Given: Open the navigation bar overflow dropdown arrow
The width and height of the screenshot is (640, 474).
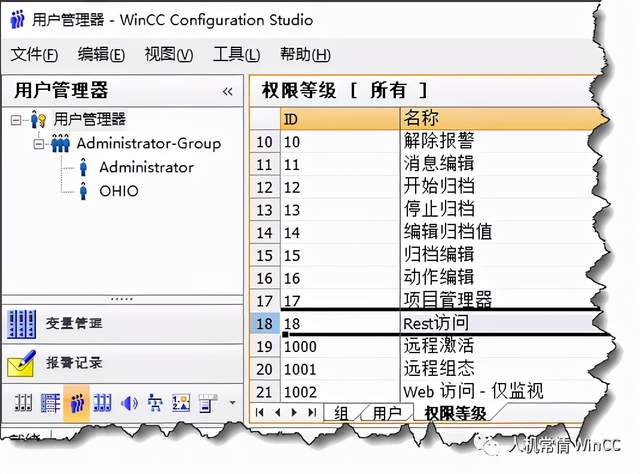Looking at the screenshot, I should point(232,403).
